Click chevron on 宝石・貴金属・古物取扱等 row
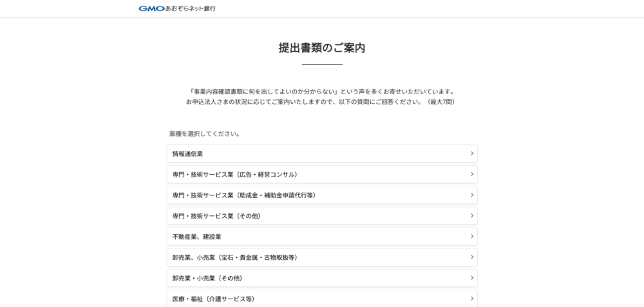The height and width of the screenshot is (307, 644). (x=472, y=257)
